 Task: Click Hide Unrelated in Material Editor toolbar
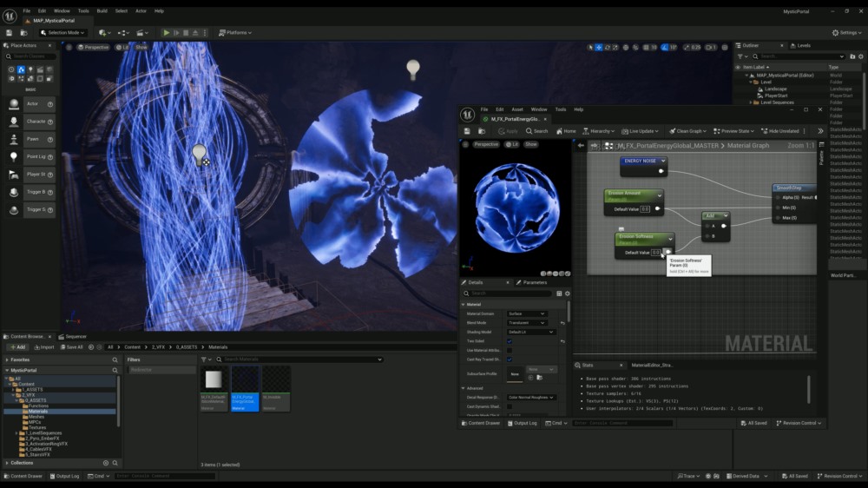(x=780, y=131)
